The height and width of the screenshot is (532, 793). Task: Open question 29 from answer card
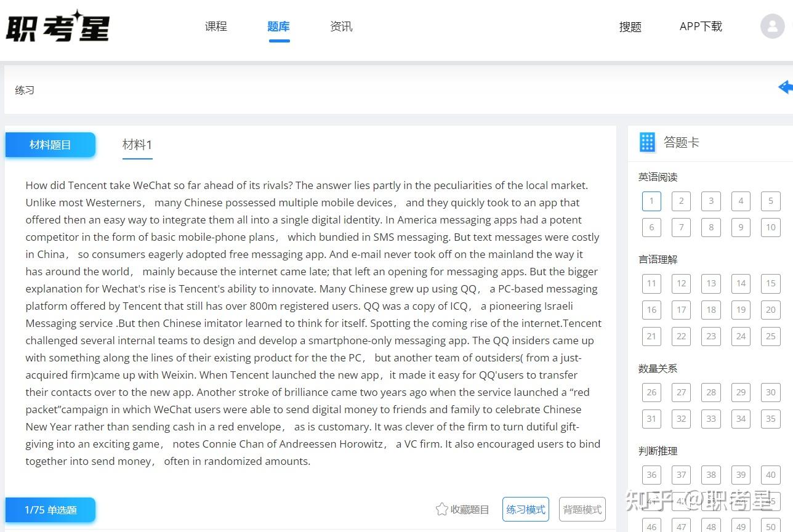point(741,392)
